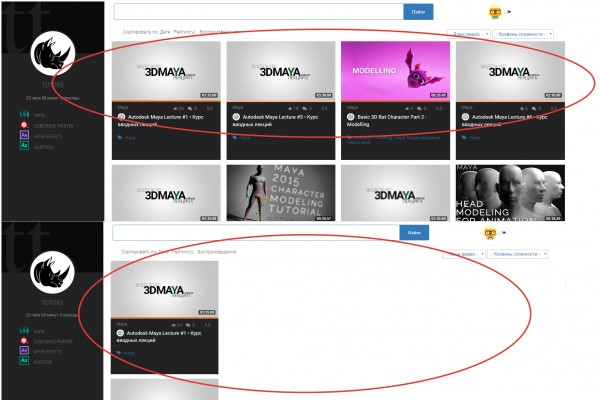Click the rhino logo in lower screenshot
Screen dimensions: 600x400
[52, 273]
